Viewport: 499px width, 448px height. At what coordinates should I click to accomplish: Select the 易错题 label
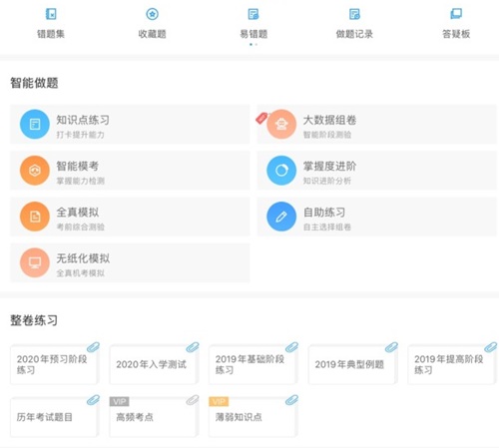pos(253,34)
